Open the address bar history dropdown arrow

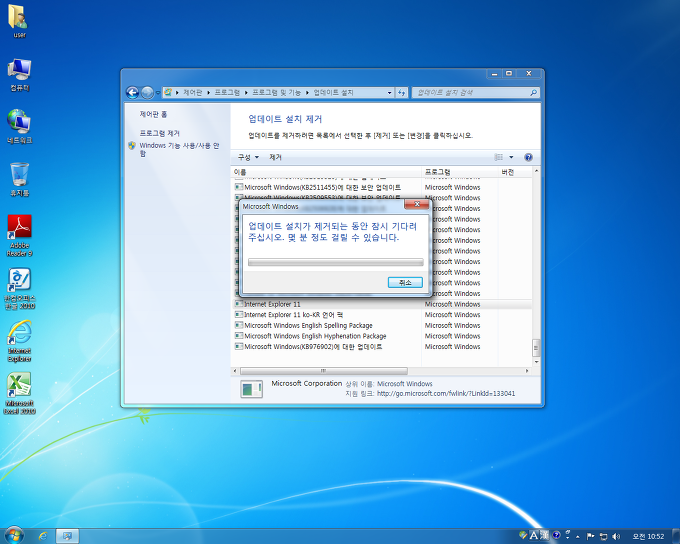tap(389, 92)
